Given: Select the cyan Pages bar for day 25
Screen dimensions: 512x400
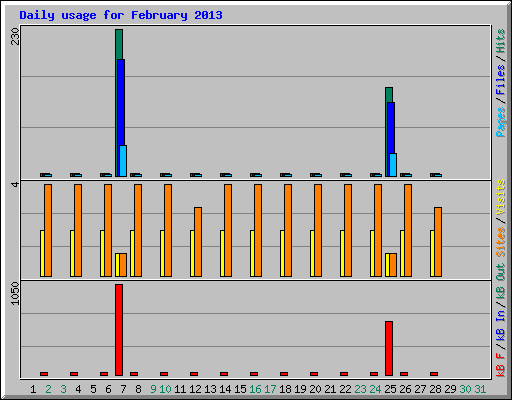Looking at the screenshot, I should click(x=393, y=165).
